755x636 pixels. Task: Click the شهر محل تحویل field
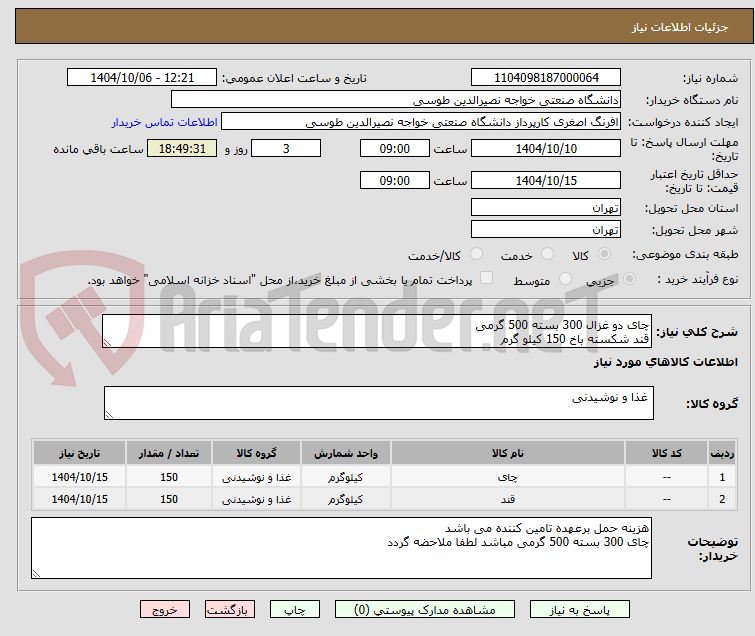546,229
